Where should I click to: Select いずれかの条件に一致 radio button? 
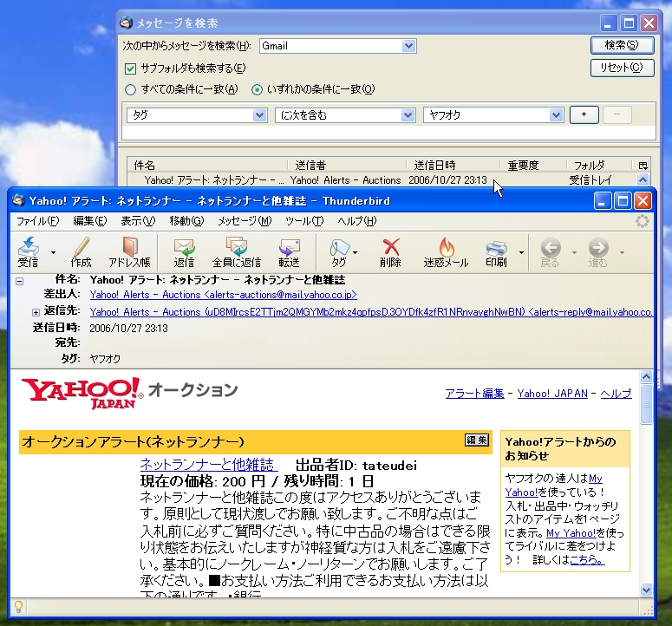tap(257, 89)
